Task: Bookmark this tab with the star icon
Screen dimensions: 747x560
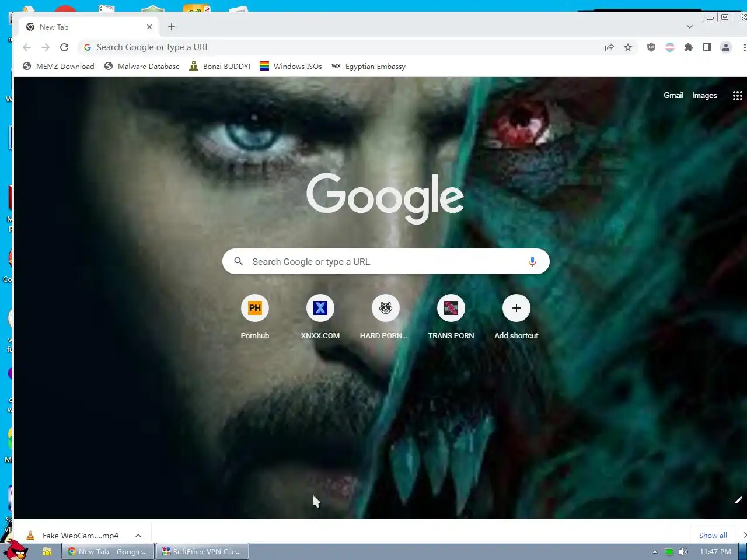Action: 628,47
